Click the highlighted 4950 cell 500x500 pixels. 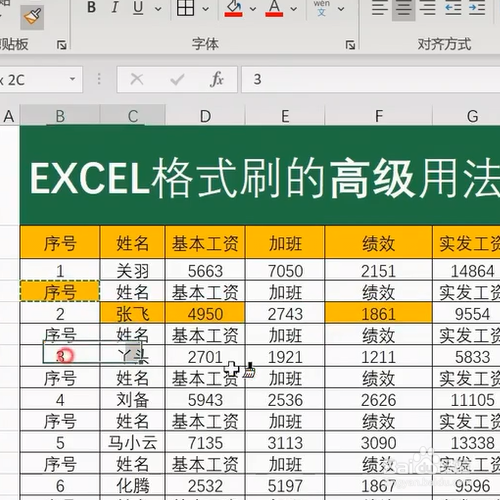[x=205, y=313]
